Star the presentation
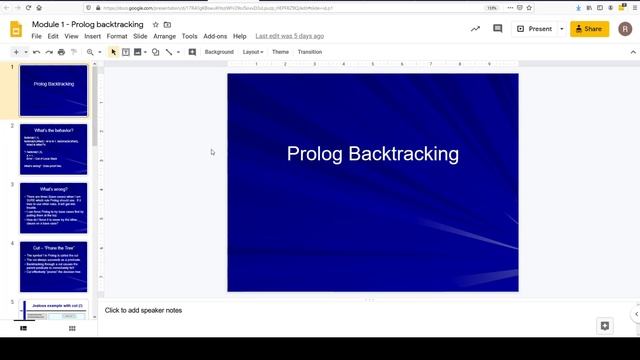 (156, 25)
